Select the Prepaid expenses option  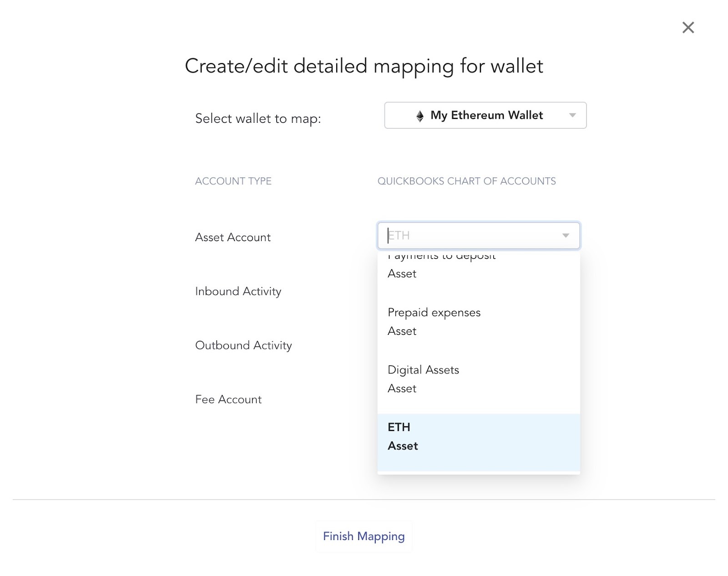(x=478, y=321)
